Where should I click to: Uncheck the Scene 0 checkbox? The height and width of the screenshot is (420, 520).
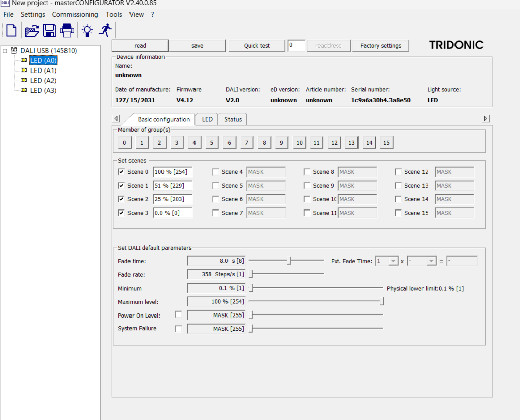click(121, 172)
